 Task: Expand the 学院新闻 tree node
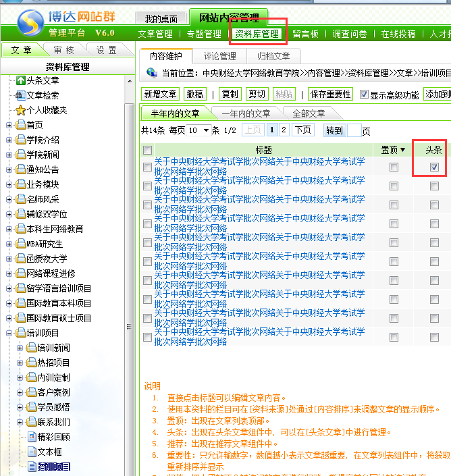pos(9,155)
